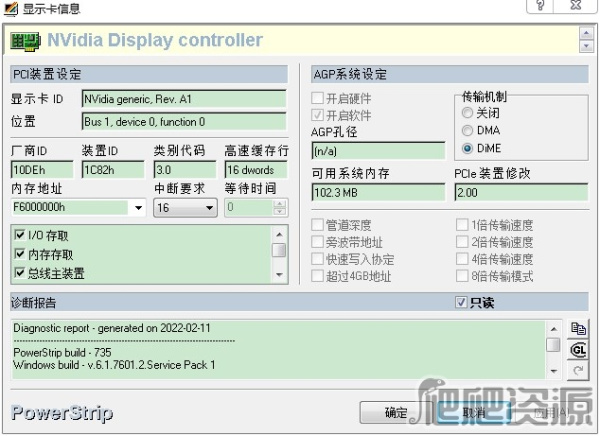600x436 pixels.
Task: Select the DiME radio button
Action: (x=467, y=149)
